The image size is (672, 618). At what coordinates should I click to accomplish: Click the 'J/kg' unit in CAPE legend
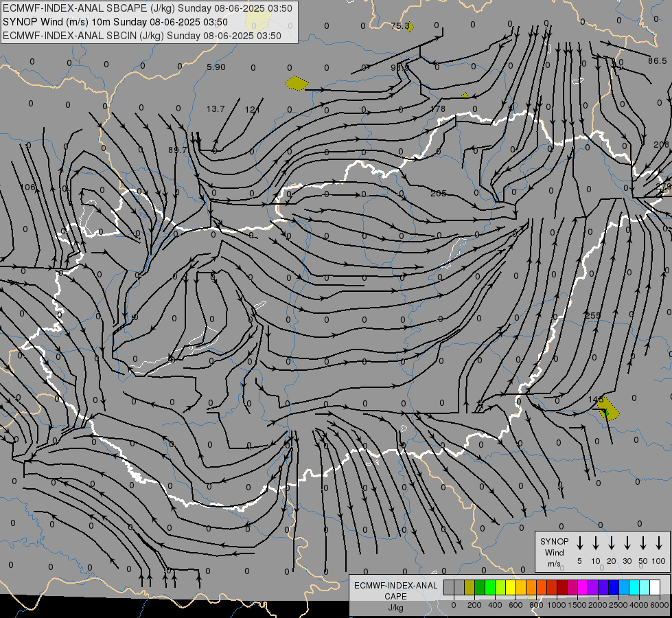click(x=395, y=608)
